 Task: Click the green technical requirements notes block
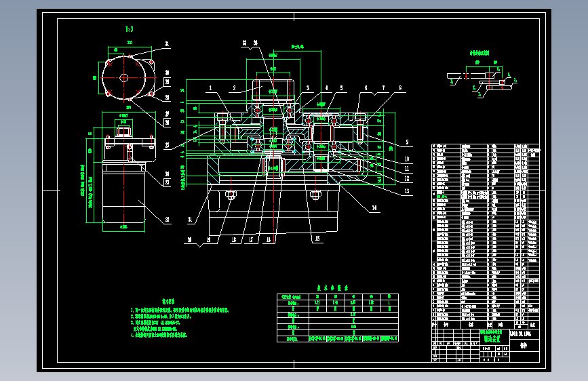pos(179,319)
